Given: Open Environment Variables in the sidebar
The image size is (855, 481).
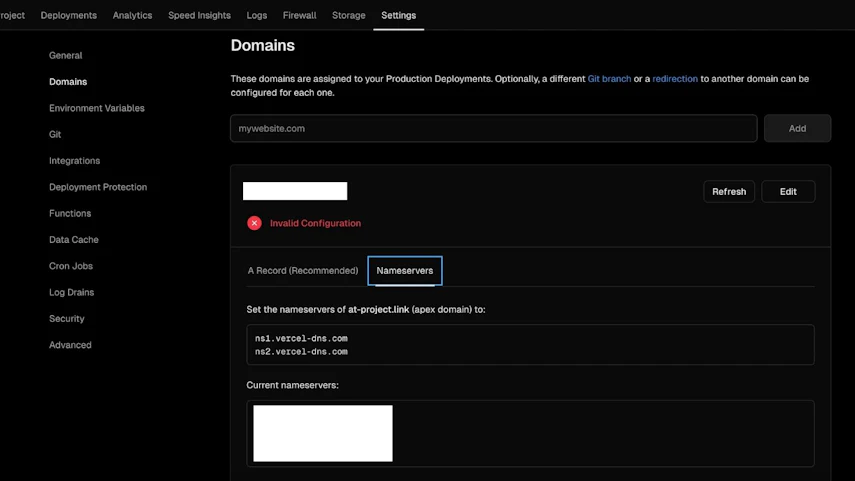Looking at the screenshot, I should (97, 108).
